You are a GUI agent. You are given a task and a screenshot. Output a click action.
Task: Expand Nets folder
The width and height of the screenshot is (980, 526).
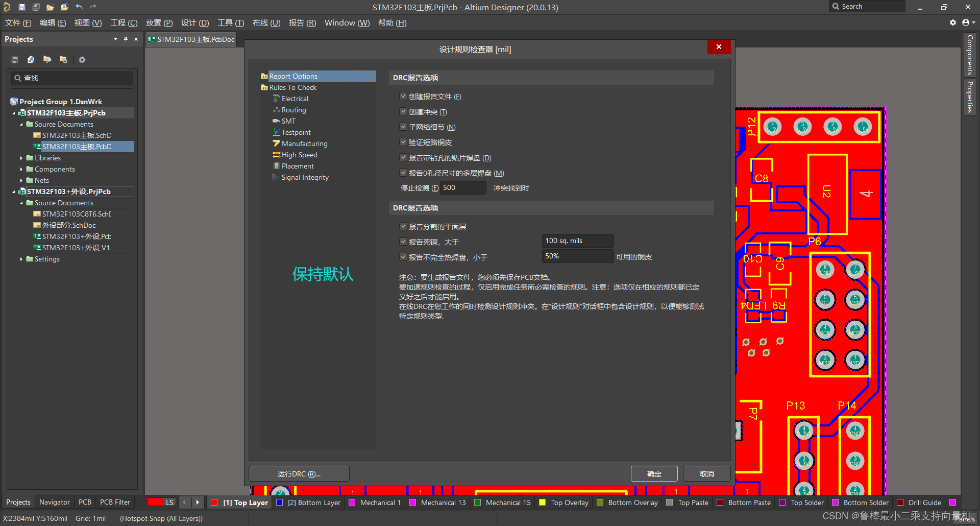tap(21, 181)
